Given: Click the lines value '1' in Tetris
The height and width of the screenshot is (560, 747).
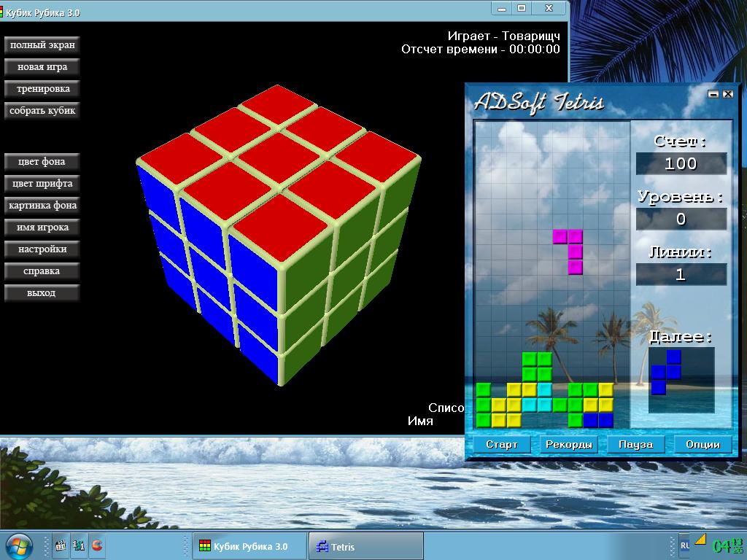Looking at the screenshot, I should point(681,274).
